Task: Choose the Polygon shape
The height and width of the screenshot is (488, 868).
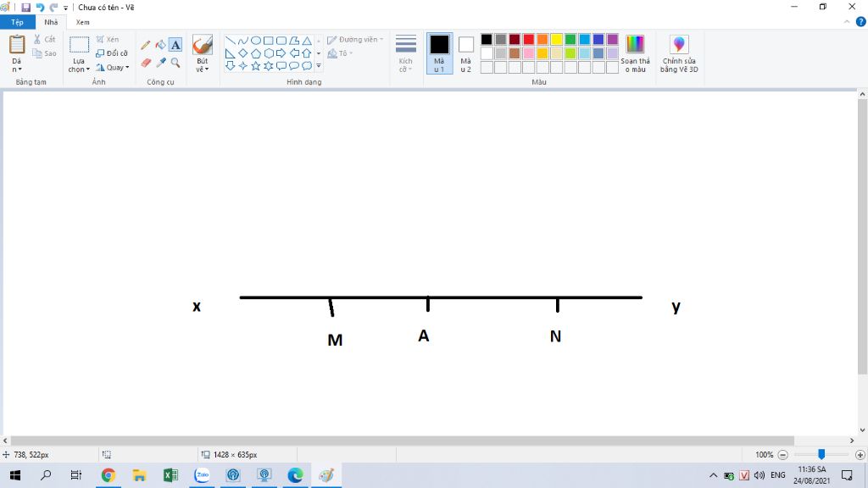Action: [294, 41]
